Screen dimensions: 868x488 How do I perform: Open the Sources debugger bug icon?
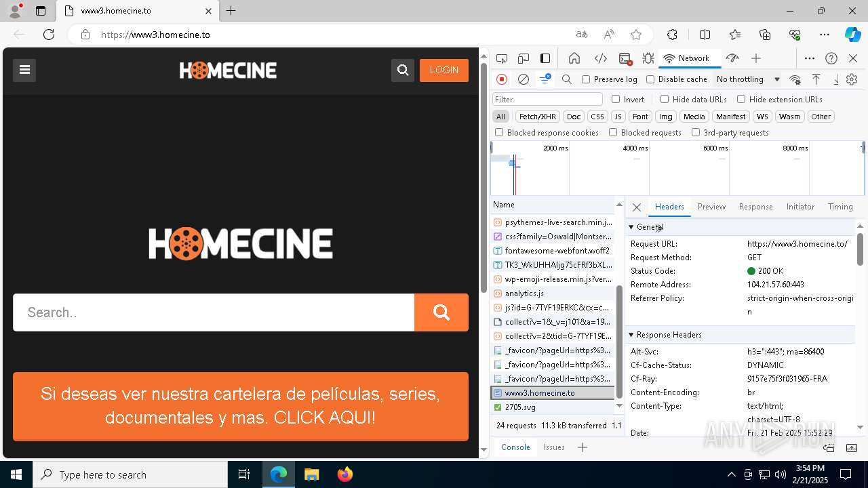click(648, 58)
